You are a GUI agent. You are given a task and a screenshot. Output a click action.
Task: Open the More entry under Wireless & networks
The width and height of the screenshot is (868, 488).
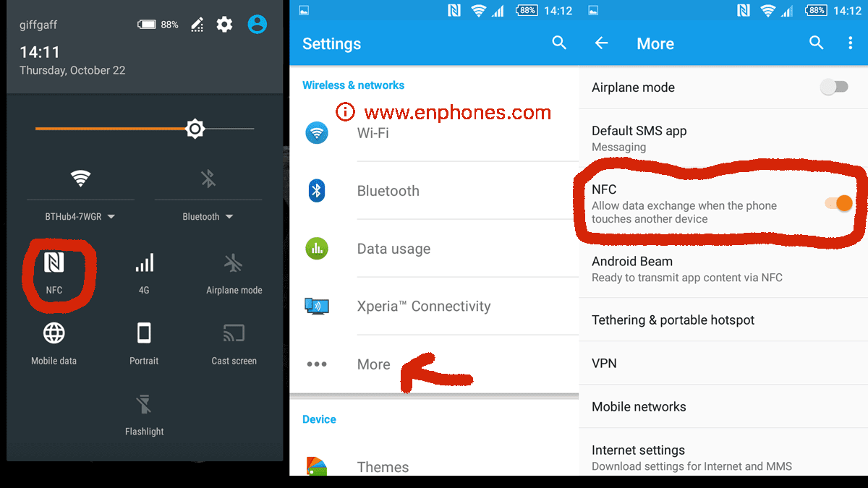tap(434, 364)
